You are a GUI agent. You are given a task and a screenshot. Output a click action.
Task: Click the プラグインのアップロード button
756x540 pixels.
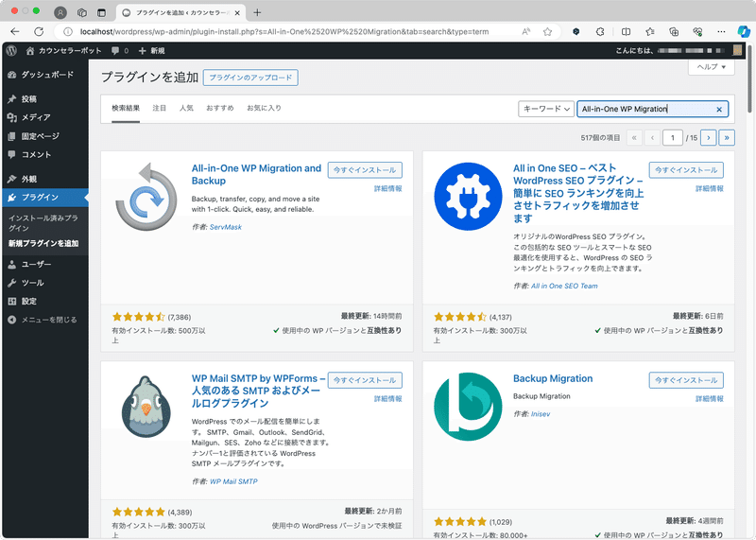click(250, 78)
